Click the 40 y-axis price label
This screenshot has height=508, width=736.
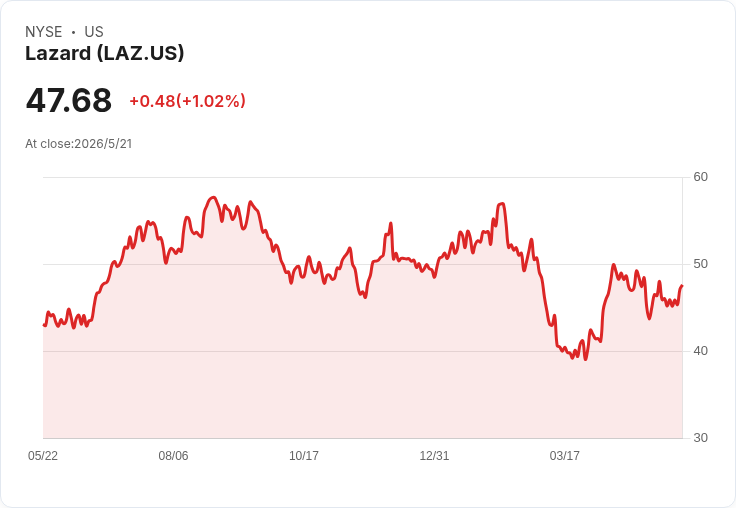pyautogui.click(x=700, y=351)
